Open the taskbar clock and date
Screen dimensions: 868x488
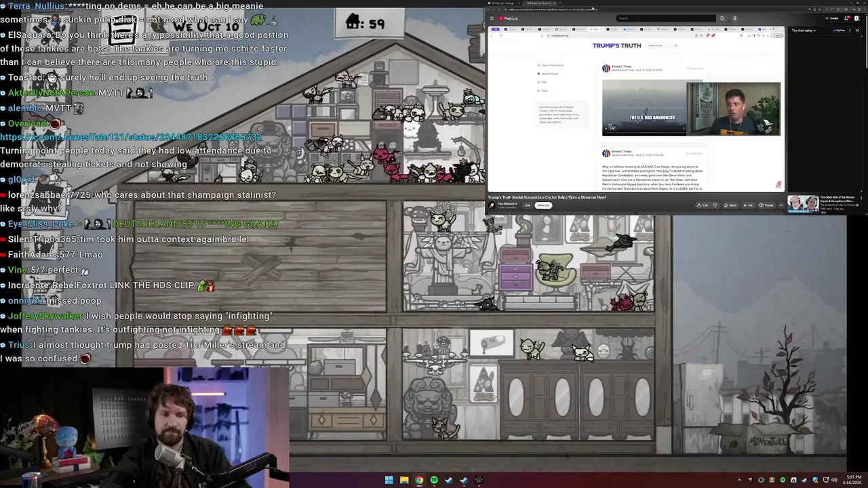(x=852, y=480)
